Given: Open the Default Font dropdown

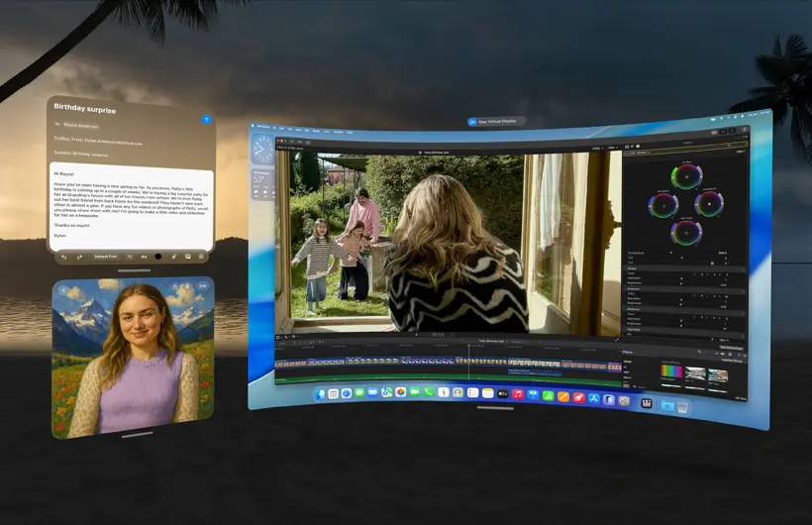Looking at the screenshot, I should (x=106, y=256).
